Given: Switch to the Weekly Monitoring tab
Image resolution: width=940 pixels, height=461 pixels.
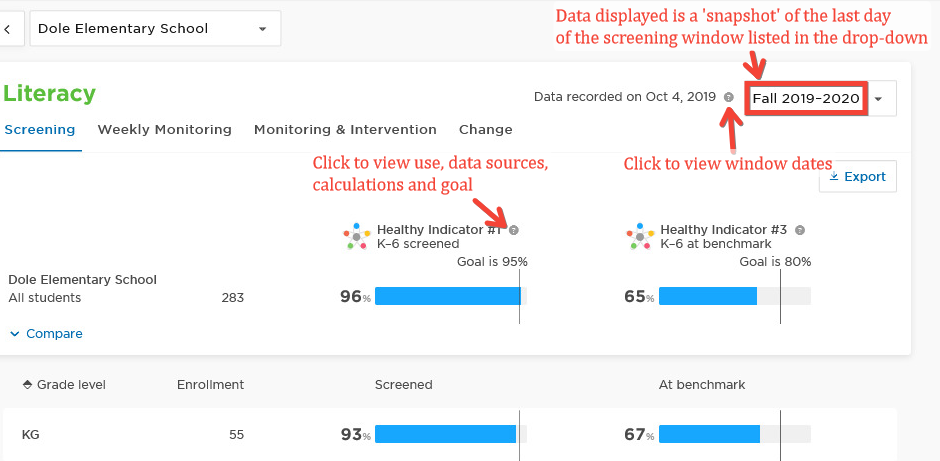Looking at the screenshot, I should click(164, 129).
